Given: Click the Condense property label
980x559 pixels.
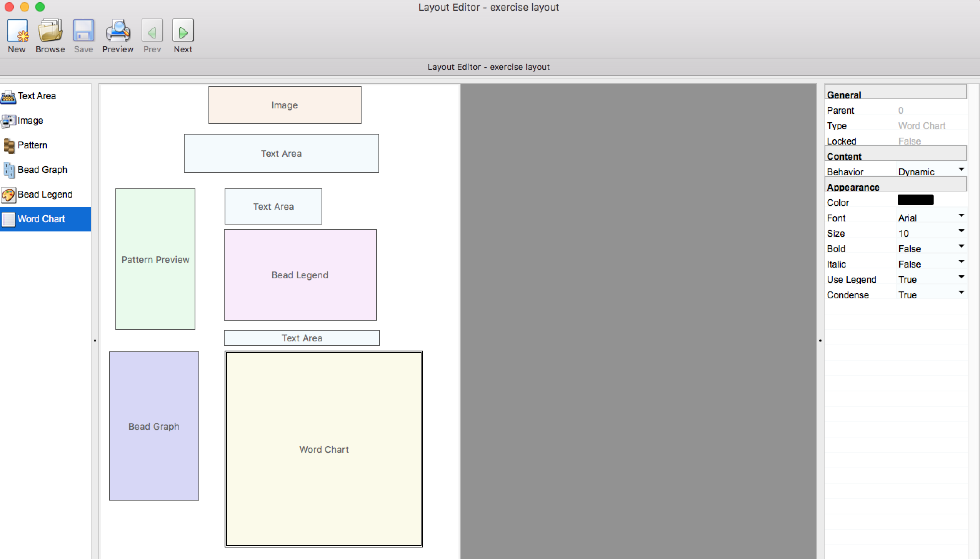Looking at the screenshot, I should click(848, 295).
